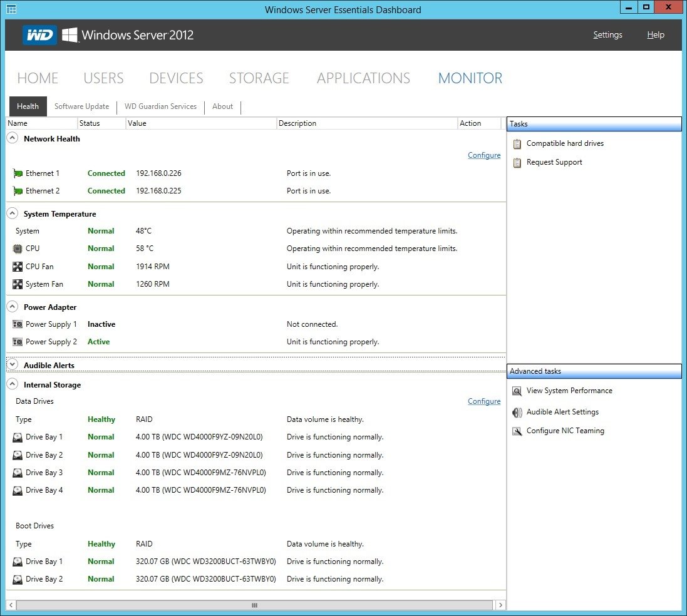Viewport: 687px width, 616px height.
Task: Click the 4.00 TB Drive Bay 2 icon
Action: click(18, 455)
